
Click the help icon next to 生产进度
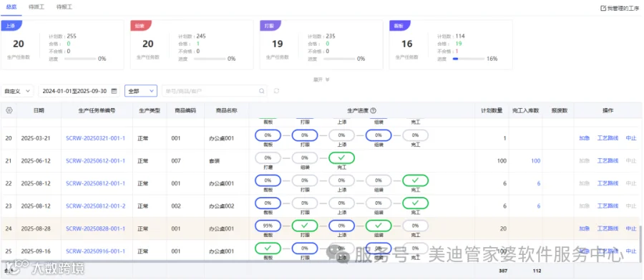374,110
